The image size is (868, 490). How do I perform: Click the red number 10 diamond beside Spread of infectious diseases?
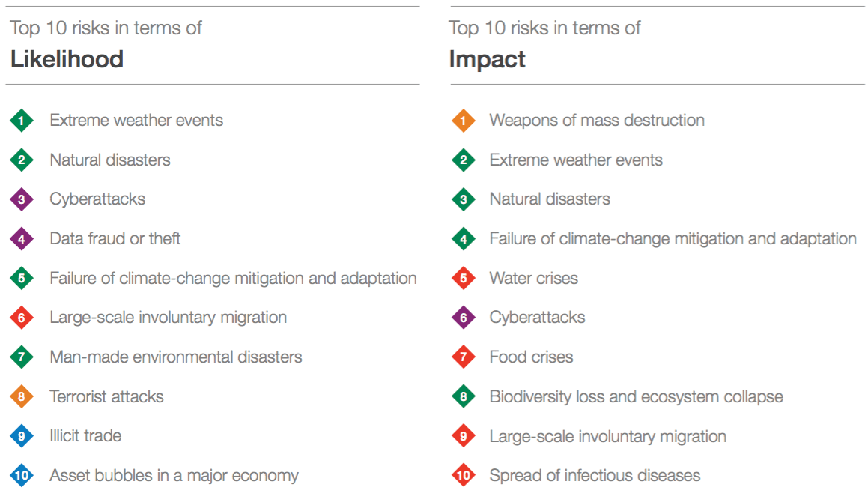[464, 476]
